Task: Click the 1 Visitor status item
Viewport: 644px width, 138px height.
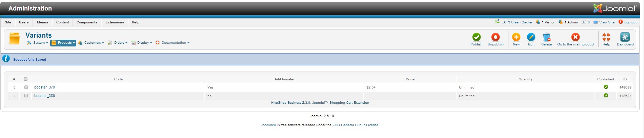Action: (545, 22)
